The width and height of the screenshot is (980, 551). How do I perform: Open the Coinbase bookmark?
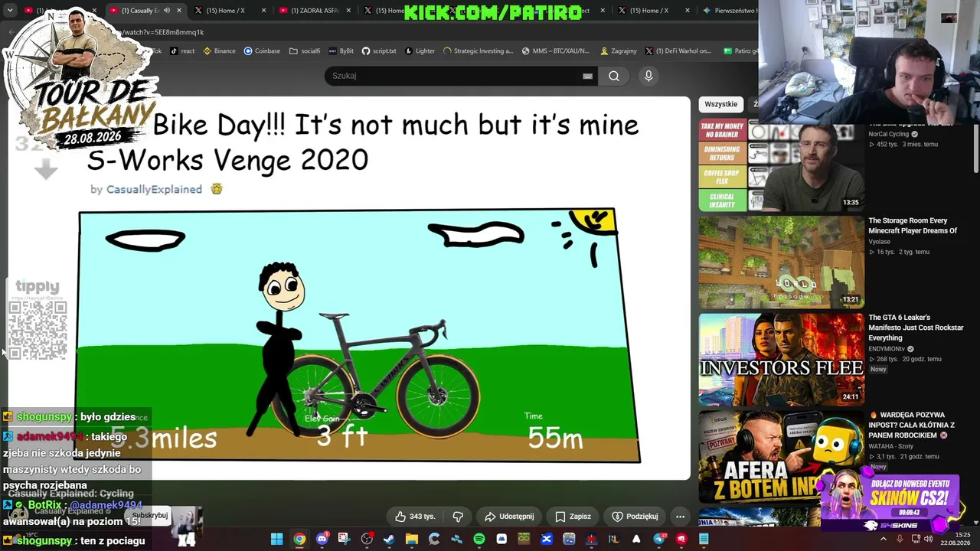pos(262,51)
